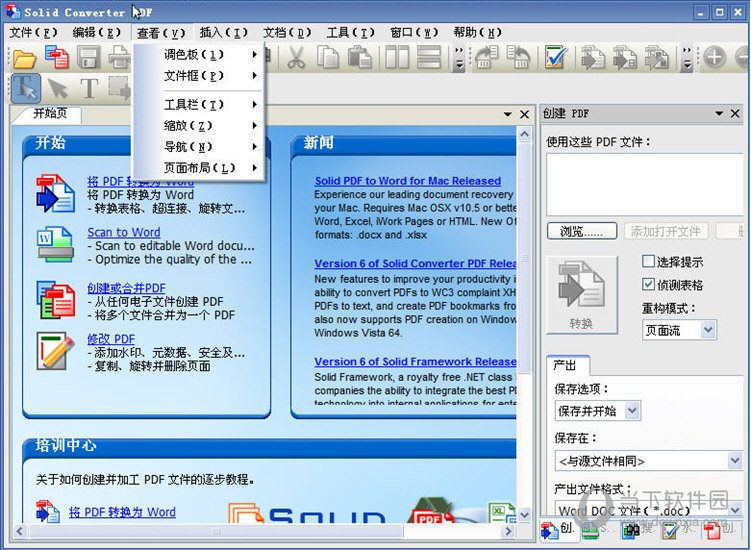Screen dimensions: 751x550
Task: Click the first convert-document arrow icon
Action: pyautogui.click(x=593, y=57)
